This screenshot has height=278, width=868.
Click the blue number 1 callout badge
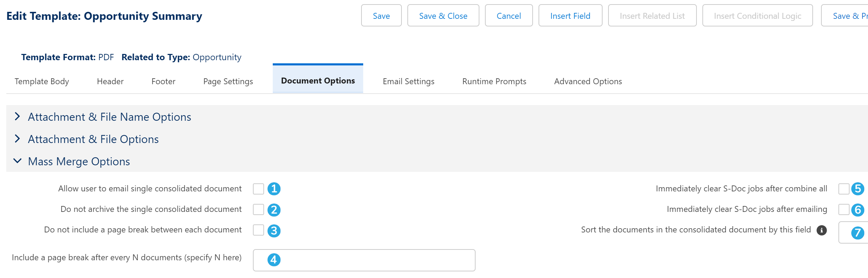click(x=274, y=189)
